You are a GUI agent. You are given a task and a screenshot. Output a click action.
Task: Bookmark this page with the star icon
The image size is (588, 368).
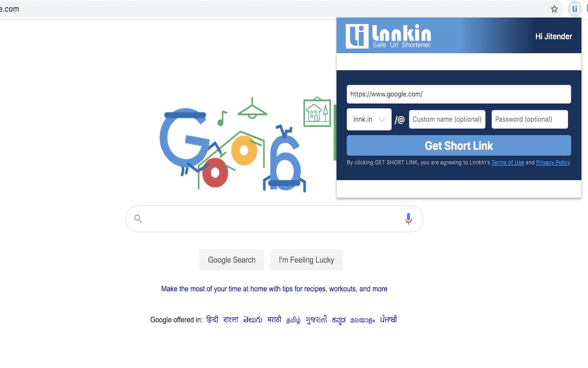coord(554,9)
